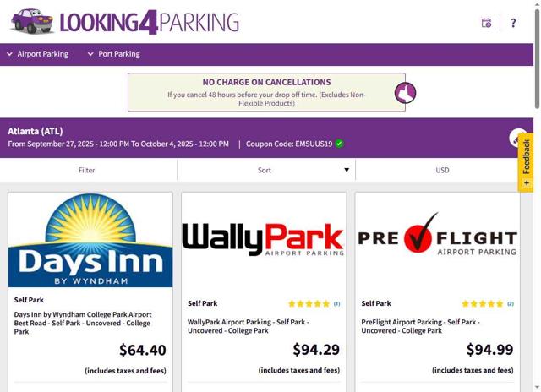Click PreFlight five-star rating
Screen dimensions: 541x392
[482, 303]
